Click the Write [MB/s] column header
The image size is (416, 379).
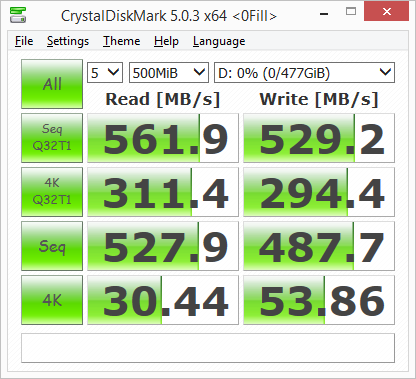(x=319, y=99)
